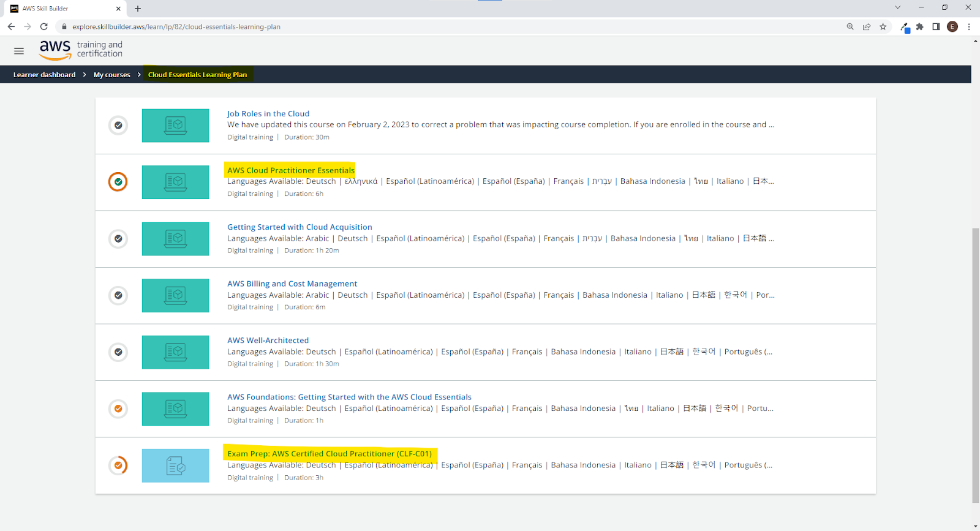
Task: Click green completion circle for Cloud Practitioner Essentials
Action: click(118, 182)
